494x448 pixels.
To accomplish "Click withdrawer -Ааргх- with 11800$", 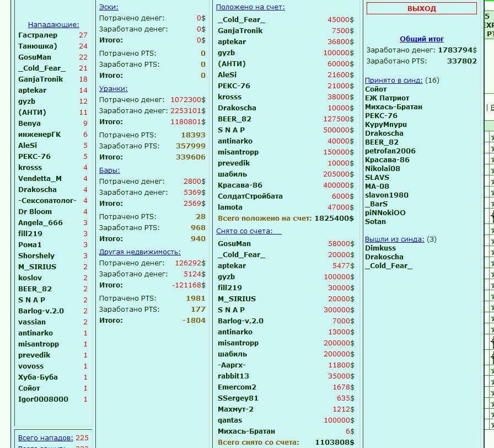I will tap(232, 365).
